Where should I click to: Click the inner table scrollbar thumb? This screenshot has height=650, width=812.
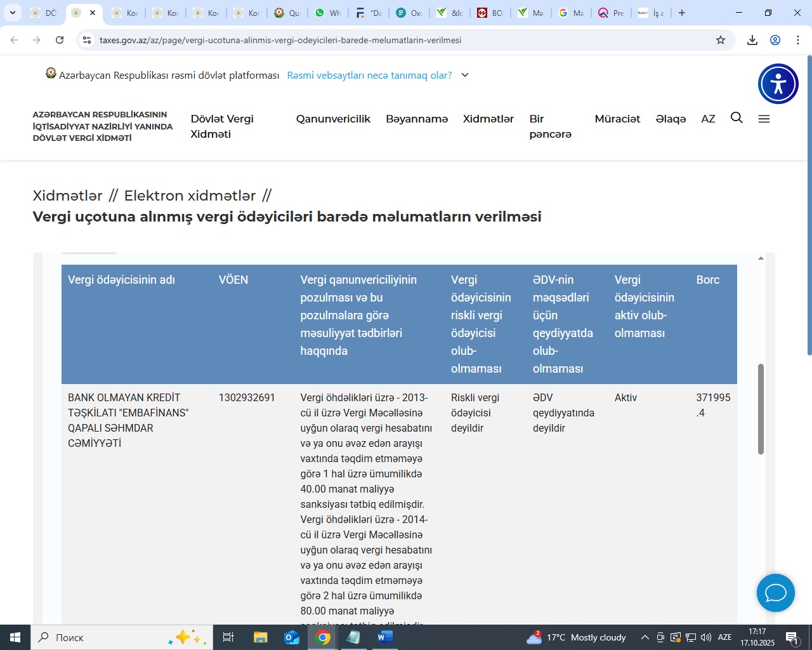(761, 409)
